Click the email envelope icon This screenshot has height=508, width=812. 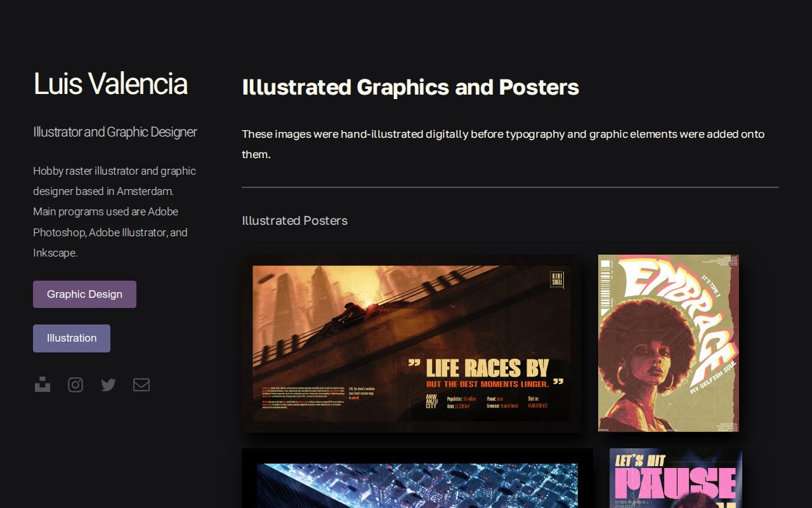pyautogui.click(x=141, y=384)
